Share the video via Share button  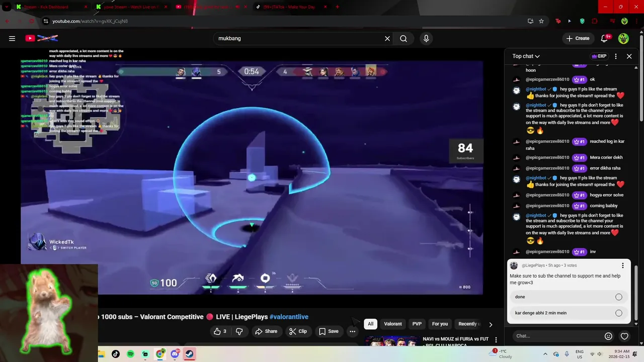(266, 331)
